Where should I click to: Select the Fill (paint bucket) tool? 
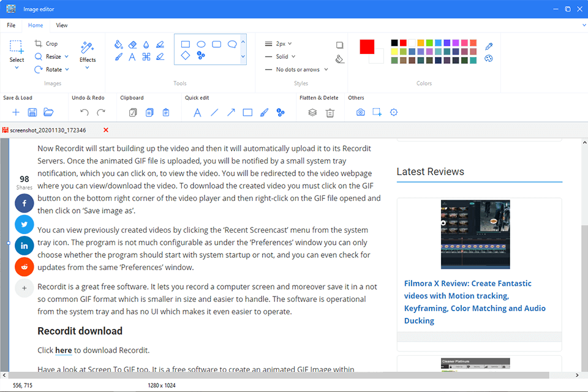point(118,44)
